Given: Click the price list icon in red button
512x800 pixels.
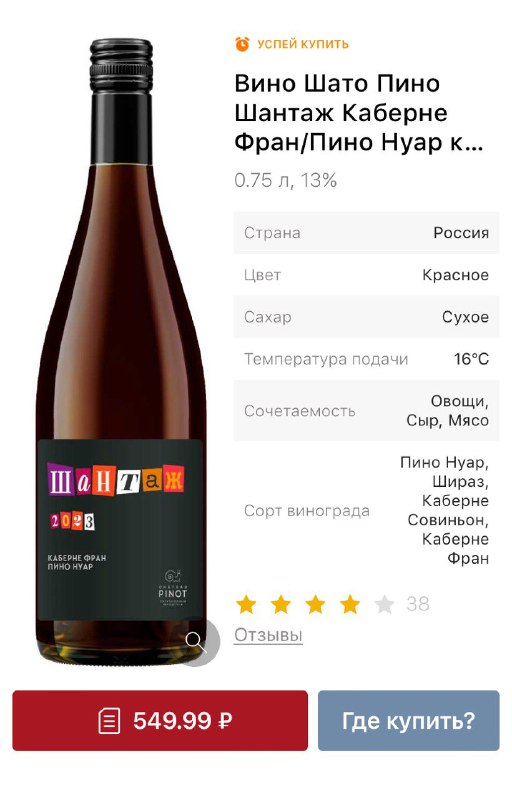Looking at the screenshot, I should point(109,721).
